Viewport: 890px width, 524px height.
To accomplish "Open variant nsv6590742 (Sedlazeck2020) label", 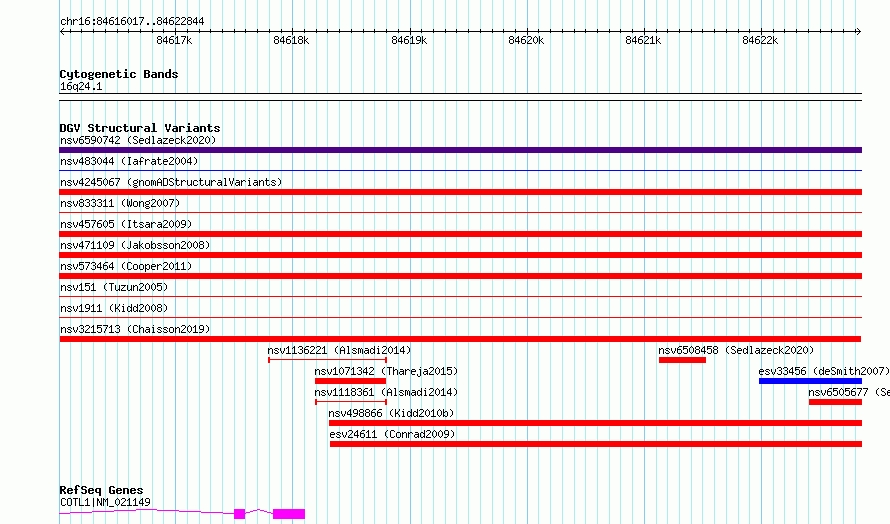I will pyautogui.click(x=138, y=140).
